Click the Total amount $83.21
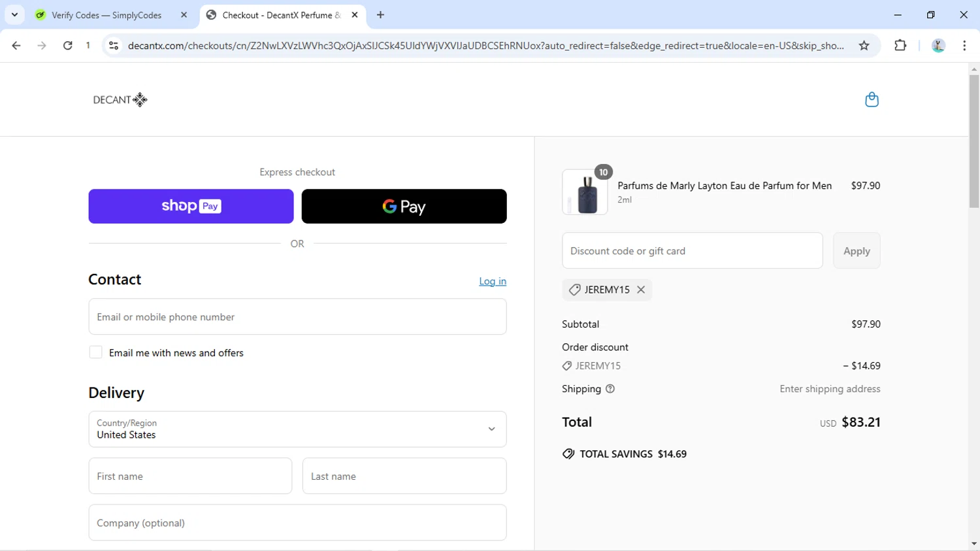980x551 pixels. click(861, 422)
